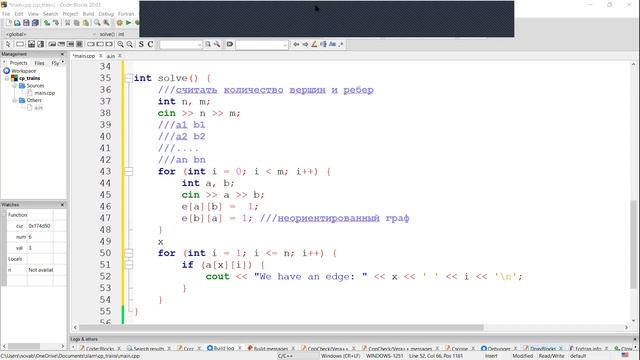Close the Management panel
Viewport: 640px width, 360px height.
pos(62,54)
